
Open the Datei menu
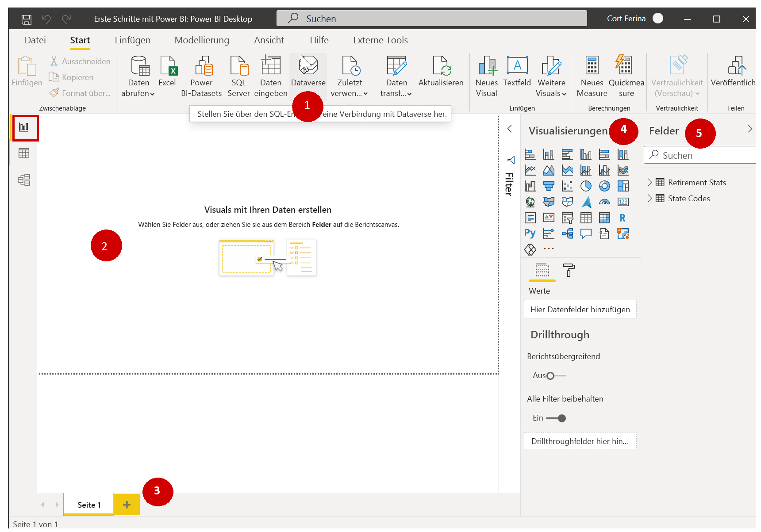pos(35,40)
